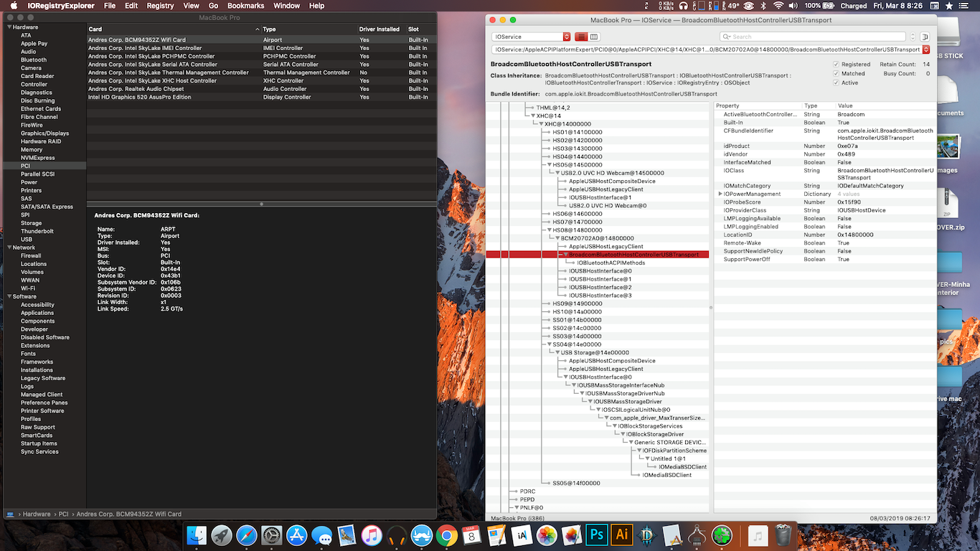
Task: Open the Apple menu
Action: click(x=14, y=6)
